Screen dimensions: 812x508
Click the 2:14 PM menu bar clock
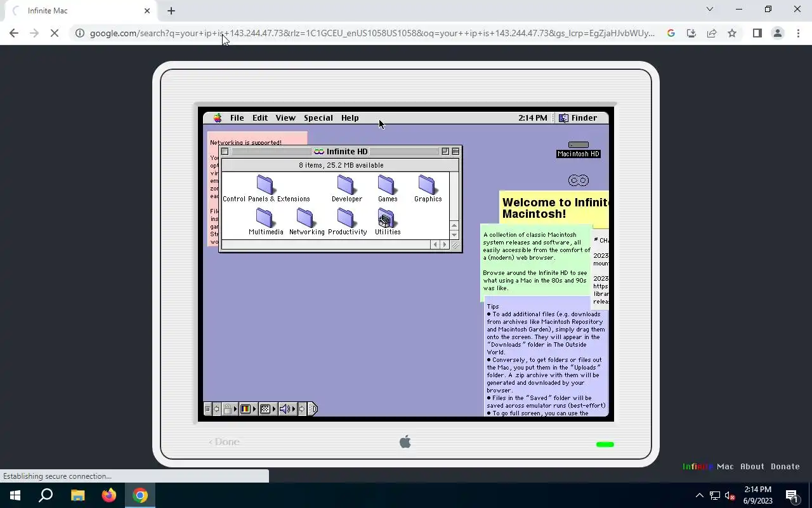point(532,117)
